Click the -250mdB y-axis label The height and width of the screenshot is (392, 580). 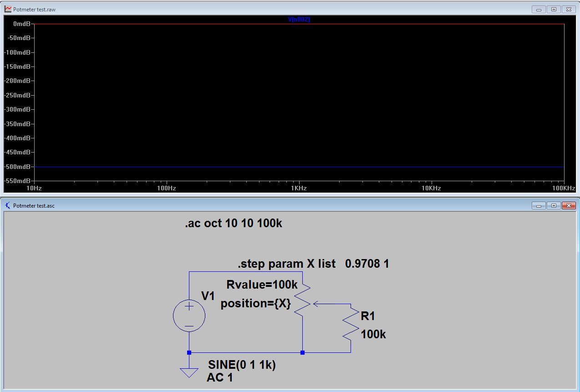pos(17,95)
